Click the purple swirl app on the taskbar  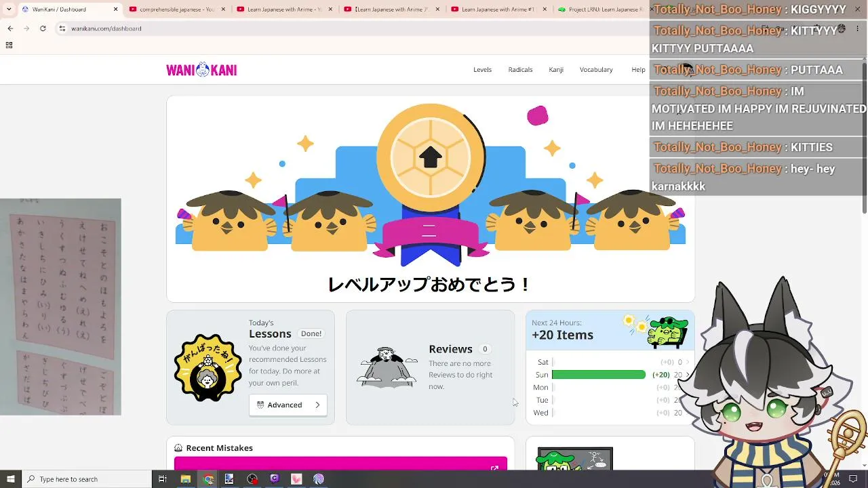coord(319,479)
